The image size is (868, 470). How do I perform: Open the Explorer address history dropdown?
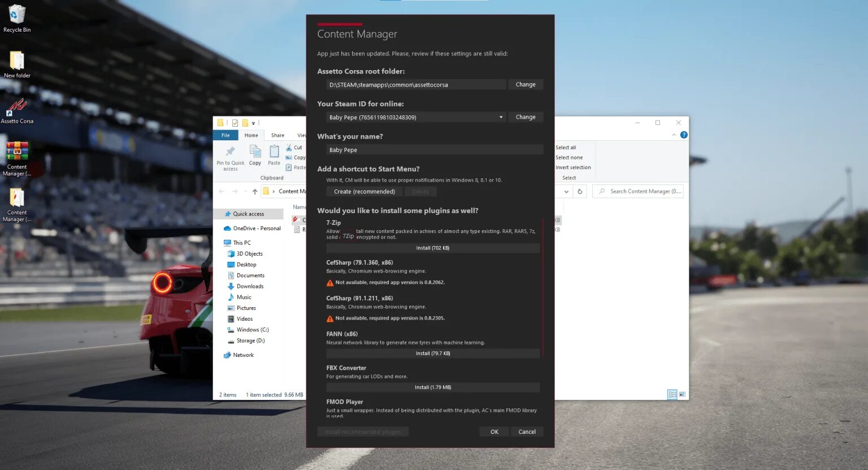566,191
